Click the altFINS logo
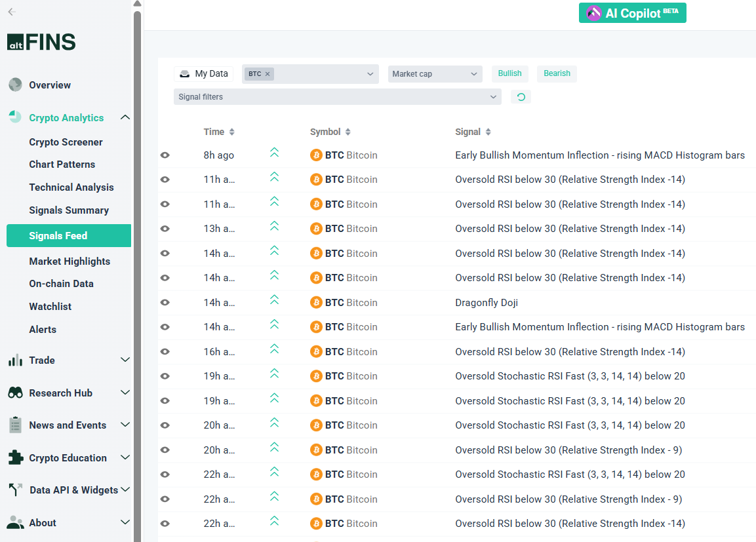Screen dimensions: 756x542 41,42
